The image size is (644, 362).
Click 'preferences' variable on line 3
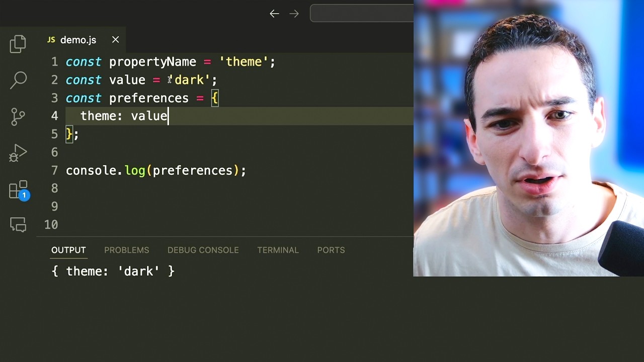point(149,98)
